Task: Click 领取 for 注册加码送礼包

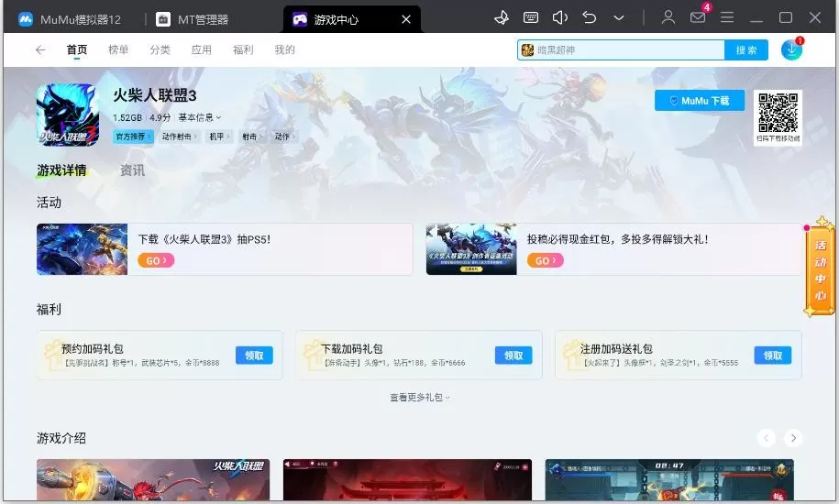Action: pos(773,356)
